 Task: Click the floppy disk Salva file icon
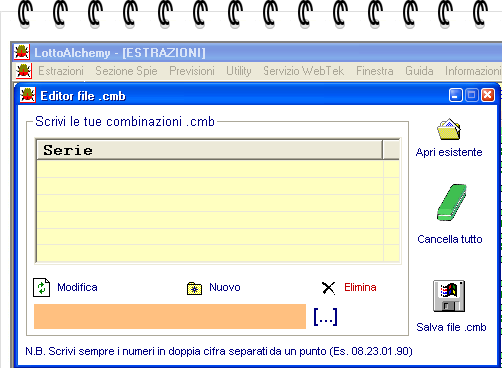click(449, 296)
